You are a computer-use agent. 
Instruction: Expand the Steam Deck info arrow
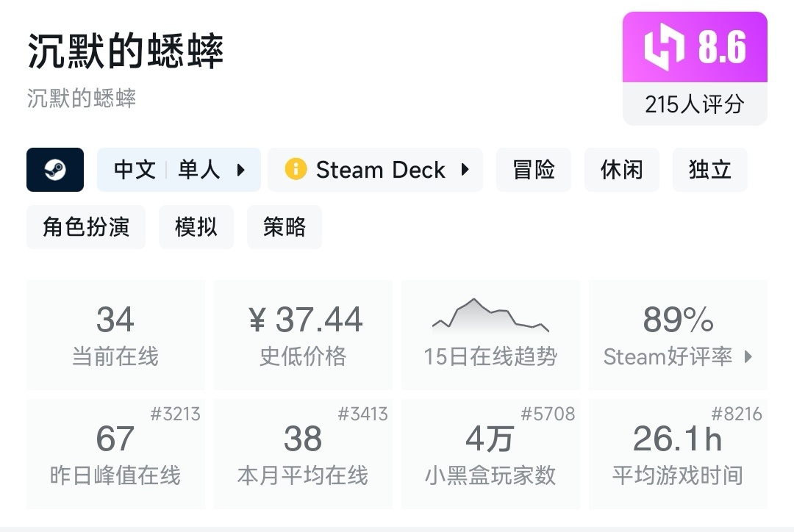(465, 170)
